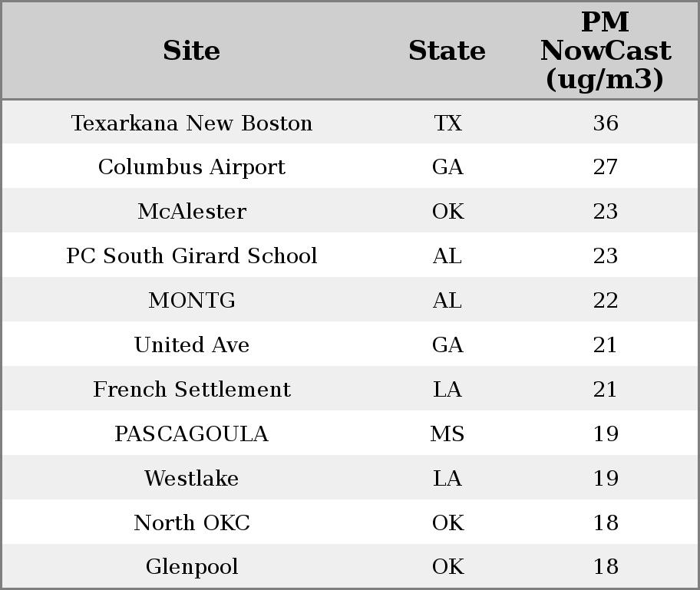Select the Westlake site cell
This screenshot has height=590, width=700.
pos(192,478)
